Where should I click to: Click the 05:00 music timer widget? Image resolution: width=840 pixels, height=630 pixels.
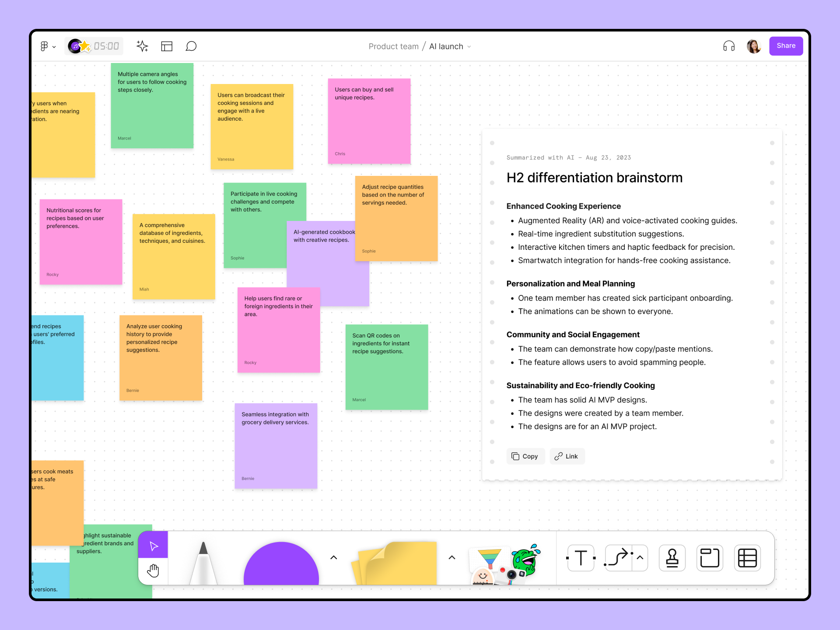[94, 45]
